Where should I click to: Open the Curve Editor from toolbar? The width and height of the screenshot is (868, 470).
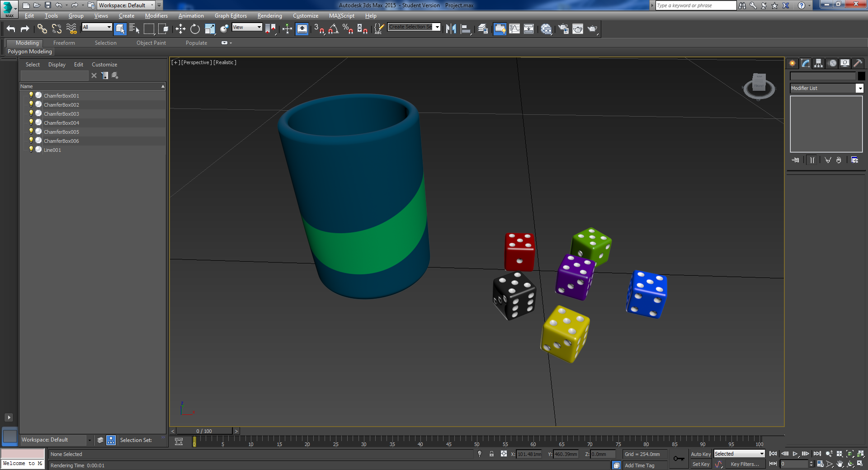pos(514,29)
